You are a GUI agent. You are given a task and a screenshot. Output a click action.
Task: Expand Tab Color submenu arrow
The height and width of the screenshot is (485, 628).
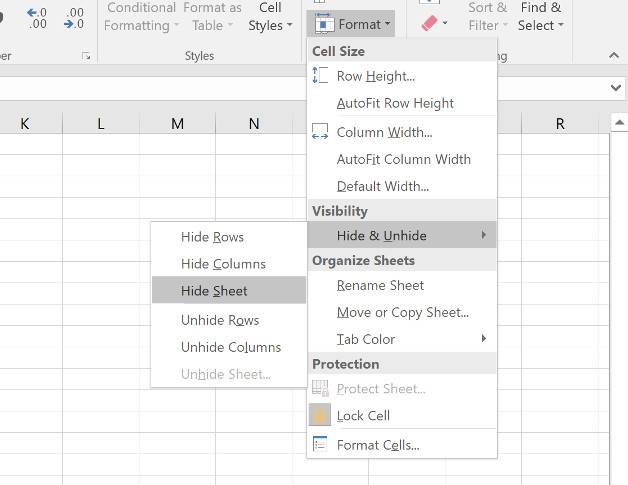coord(484,338)
